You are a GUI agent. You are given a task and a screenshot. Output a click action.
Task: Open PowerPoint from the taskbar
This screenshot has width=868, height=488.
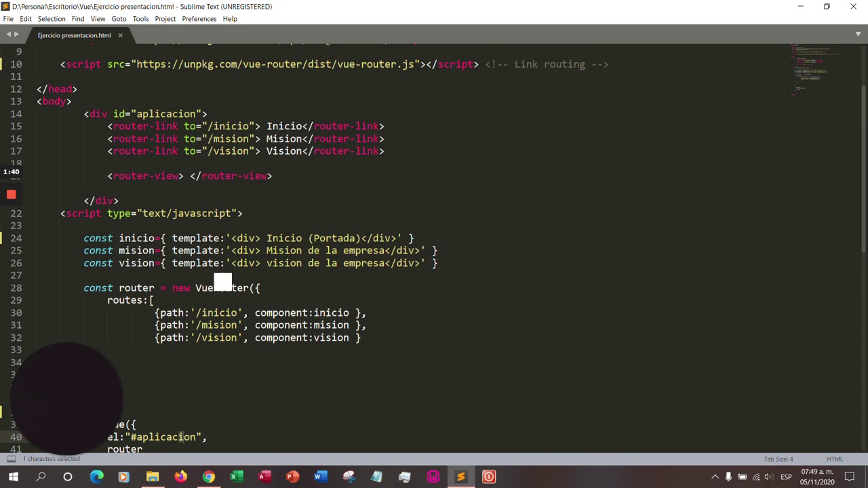tap(292, 477)
